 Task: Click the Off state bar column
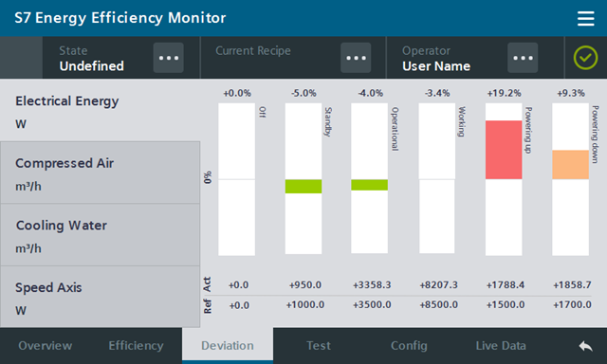pos(236,179)
